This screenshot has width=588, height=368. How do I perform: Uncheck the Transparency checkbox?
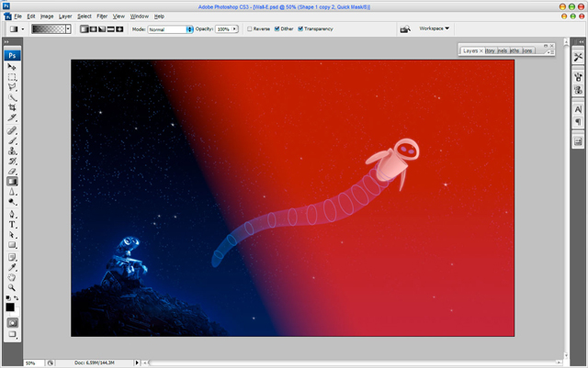(300, 28)
